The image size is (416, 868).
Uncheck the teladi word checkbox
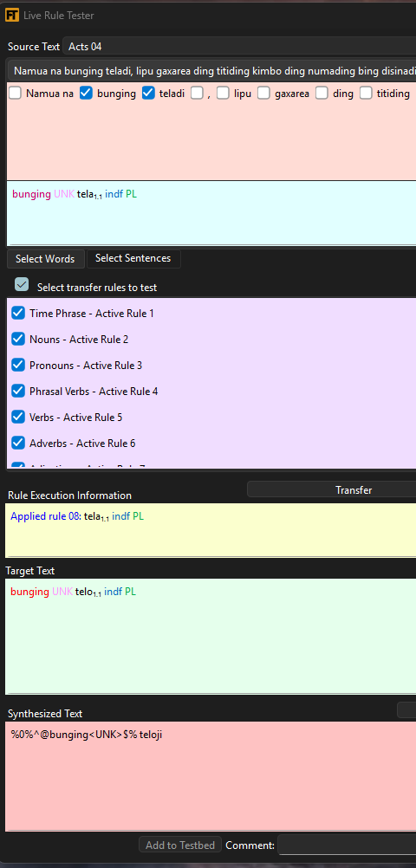[148, 94]
